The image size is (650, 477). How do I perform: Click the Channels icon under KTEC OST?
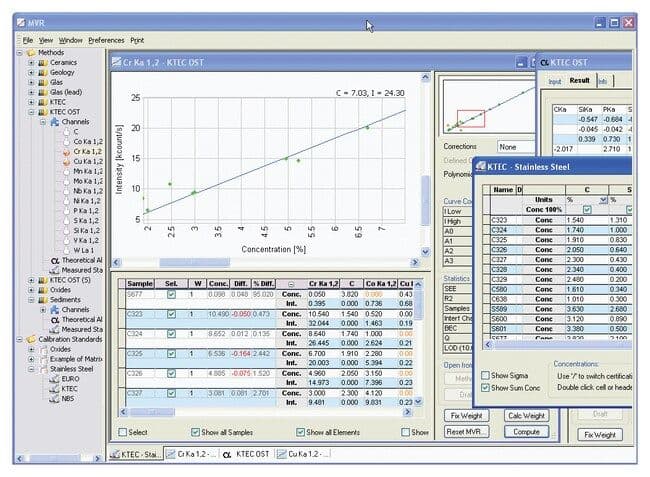54,122
